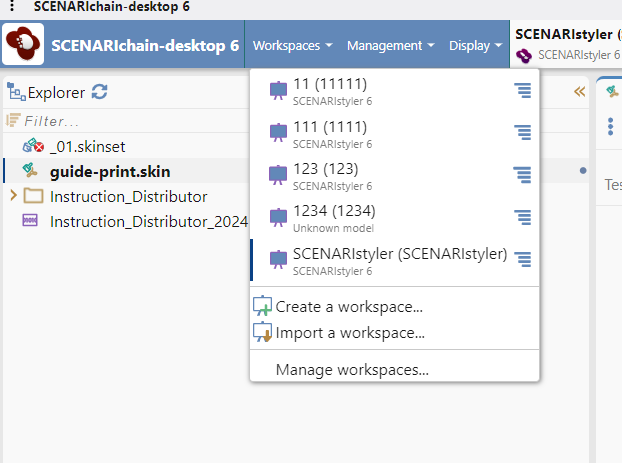
Task: Collapse the panel with double chevron
Action: point(579,92)
